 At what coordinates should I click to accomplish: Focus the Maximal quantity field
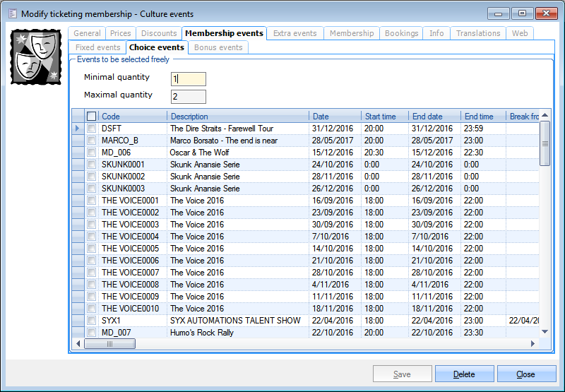click(x=188, y=97)
